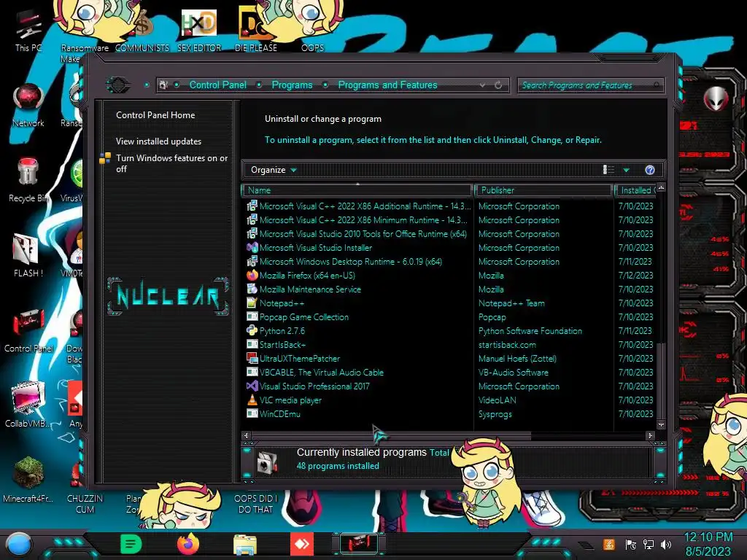
Task: Open Control Panel desktop shortcut
Action: tap(28, 331)
